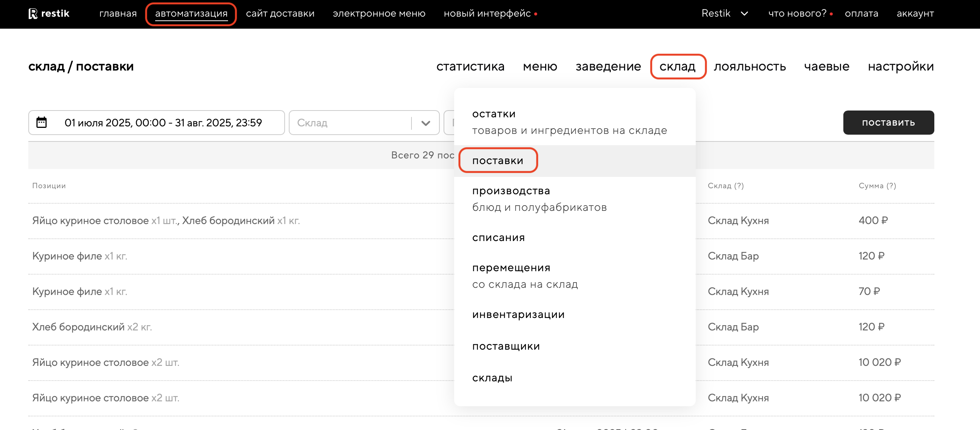Click the date range field
Image resolution: width=980 pixels, height=430 pixels.
(x=163, y=123)
